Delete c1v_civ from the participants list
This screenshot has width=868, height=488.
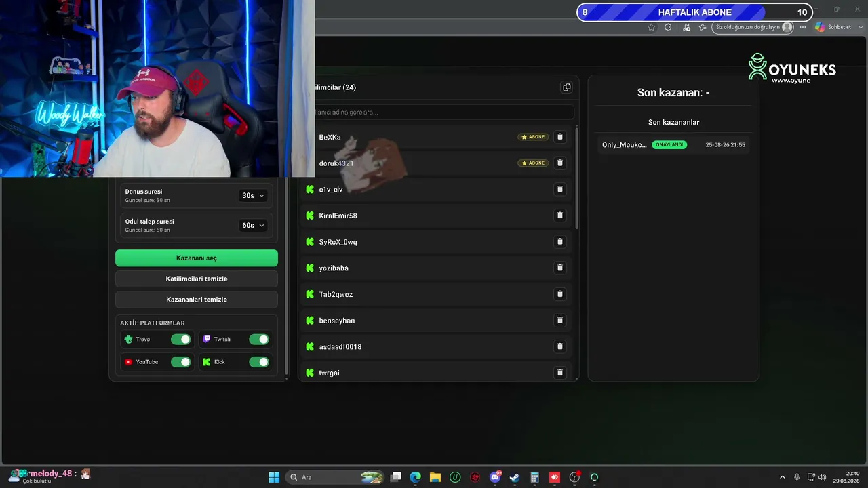coord(560,189)
